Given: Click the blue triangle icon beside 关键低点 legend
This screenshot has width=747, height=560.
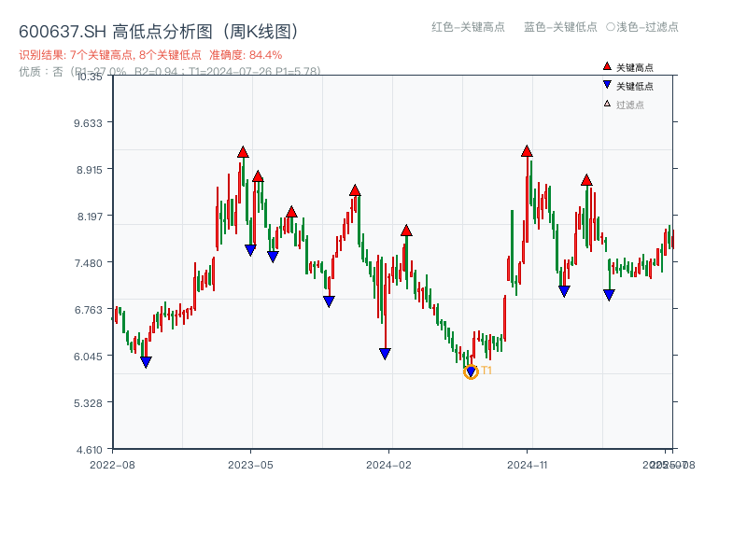Looking at the screenshot, I should (605, 83).
